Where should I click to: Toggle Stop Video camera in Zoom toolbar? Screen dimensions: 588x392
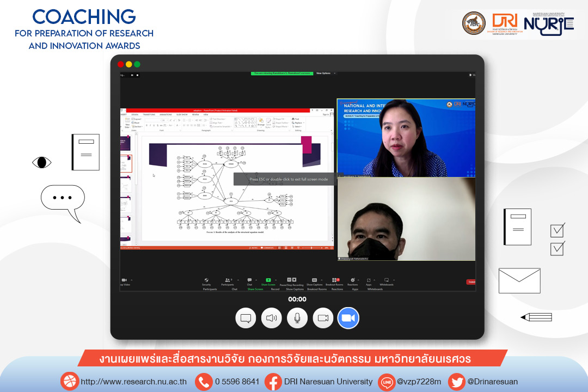[x=125, y=281]
